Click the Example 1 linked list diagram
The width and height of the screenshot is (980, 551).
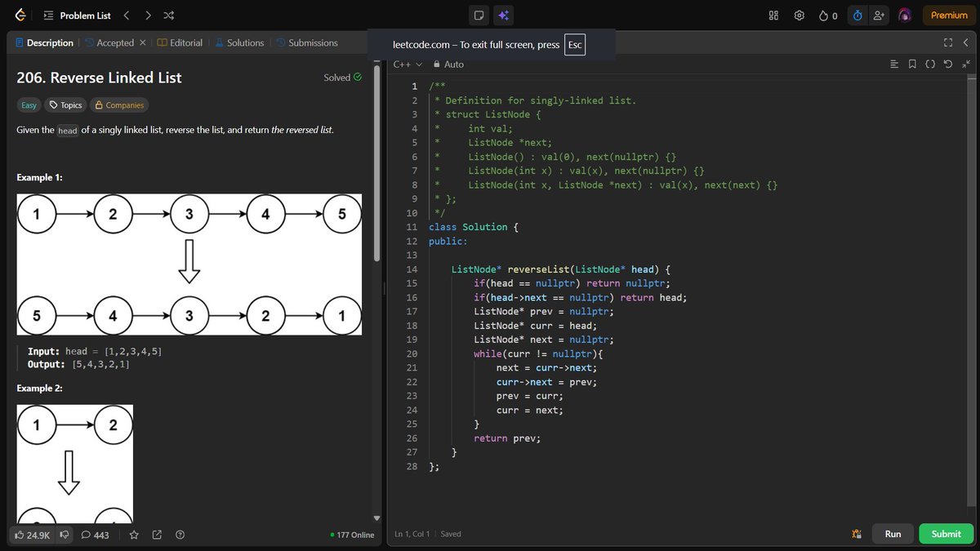coord(189,264)
